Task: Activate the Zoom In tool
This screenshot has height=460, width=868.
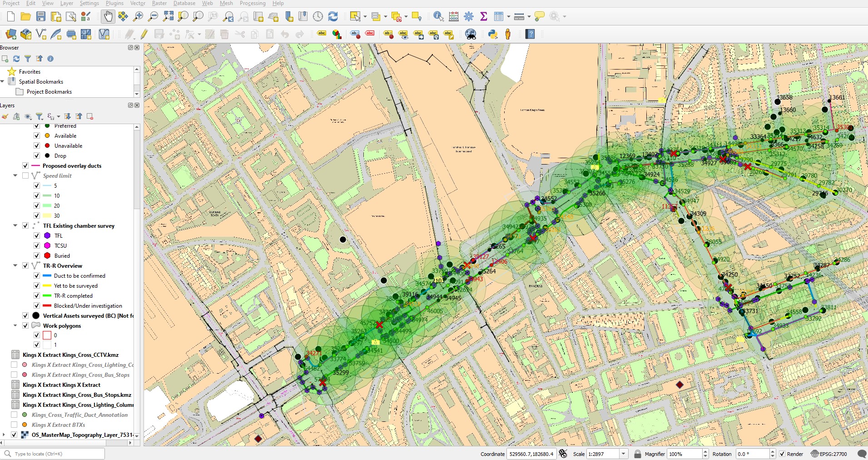Action: (x=139, y=16)
